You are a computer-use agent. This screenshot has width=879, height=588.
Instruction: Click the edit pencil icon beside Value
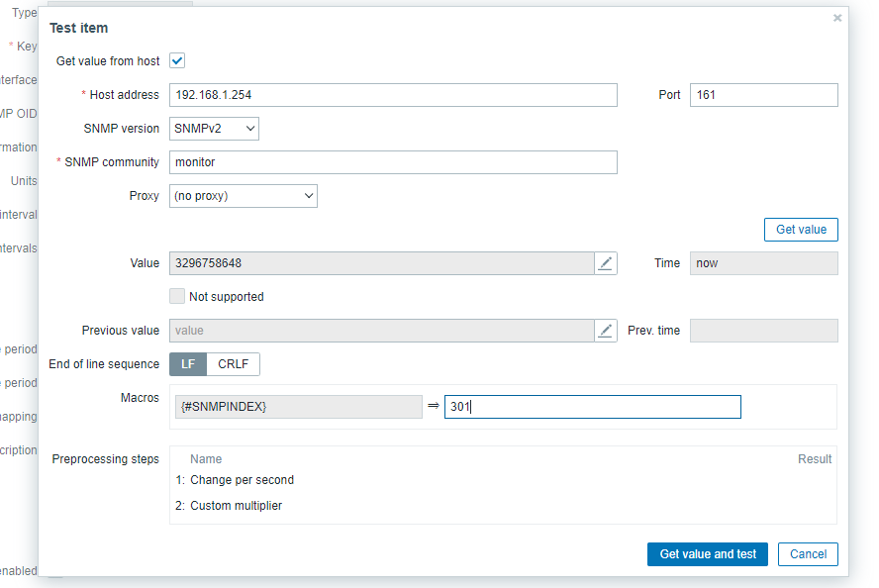[x=606, y=263]
